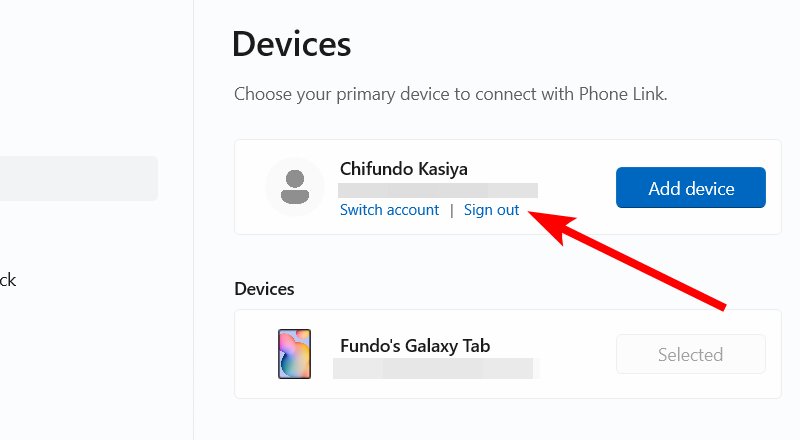
Task: Click the Switch account link
Action: pos(389,210)
